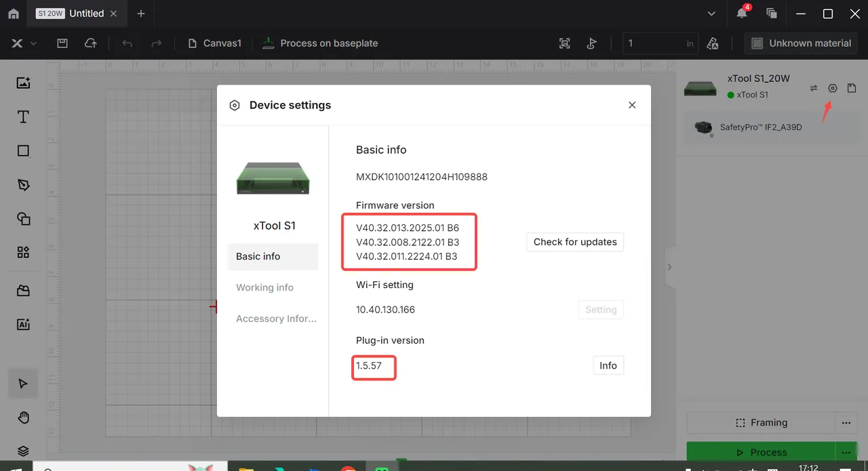The height and width of the screenshot is (471, 868).
Task: Select the Canvas1 item
Action: (215, 43)
